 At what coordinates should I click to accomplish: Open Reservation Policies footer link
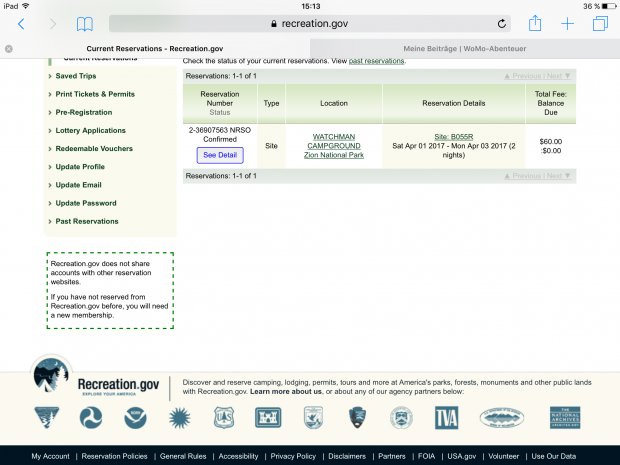point(114,456)
